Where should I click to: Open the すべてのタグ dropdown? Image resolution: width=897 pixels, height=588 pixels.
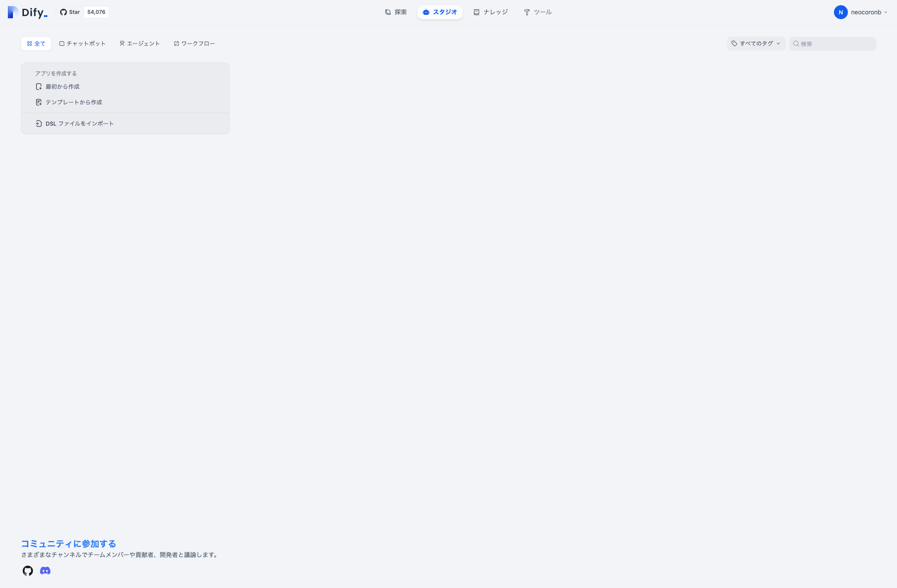point(756,43)
